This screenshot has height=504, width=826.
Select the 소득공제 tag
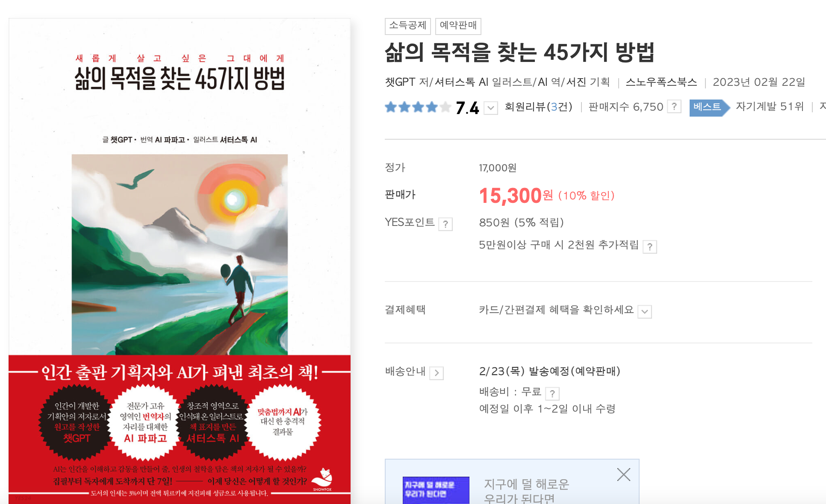408,26
